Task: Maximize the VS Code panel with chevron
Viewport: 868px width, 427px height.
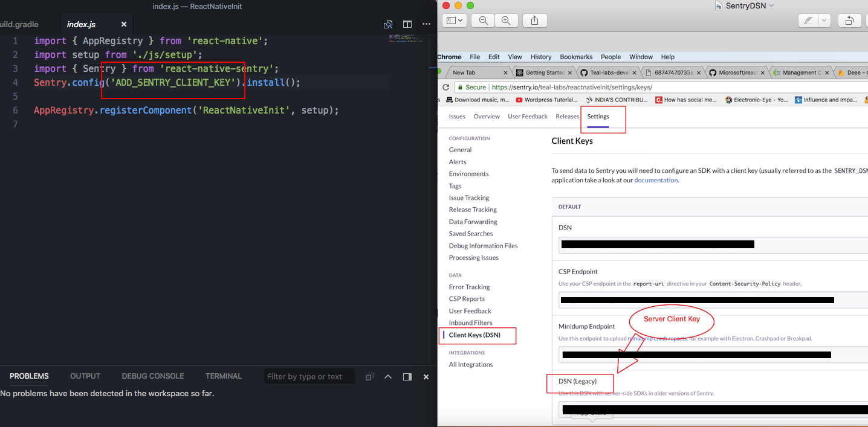Action: 388,376
